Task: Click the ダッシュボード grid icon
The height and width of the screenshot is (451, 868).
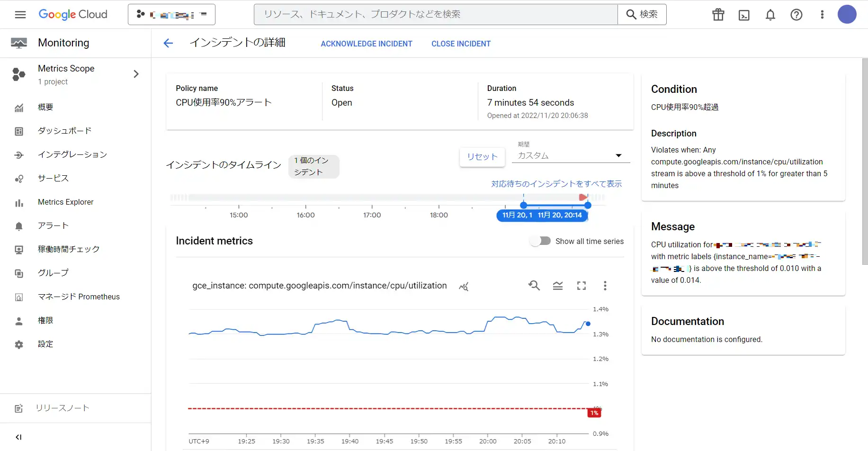Action: click(x=19, y=131)
